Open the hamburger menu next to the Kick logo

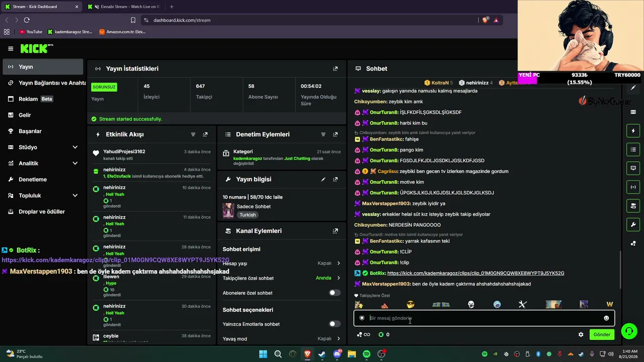[x=11, y=49]
